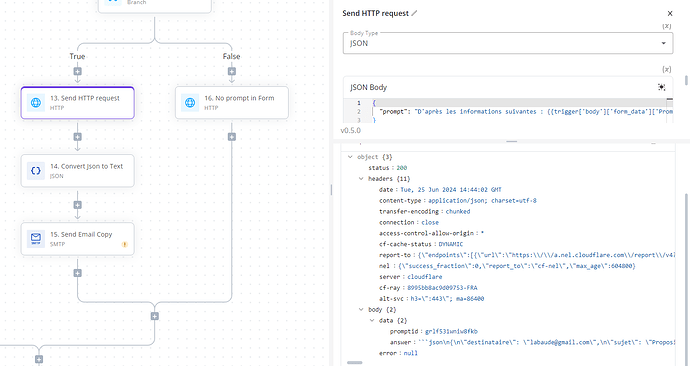690x366 pixels.
Task: Collapse the body {2} tree node
Action: coord(361,310)
